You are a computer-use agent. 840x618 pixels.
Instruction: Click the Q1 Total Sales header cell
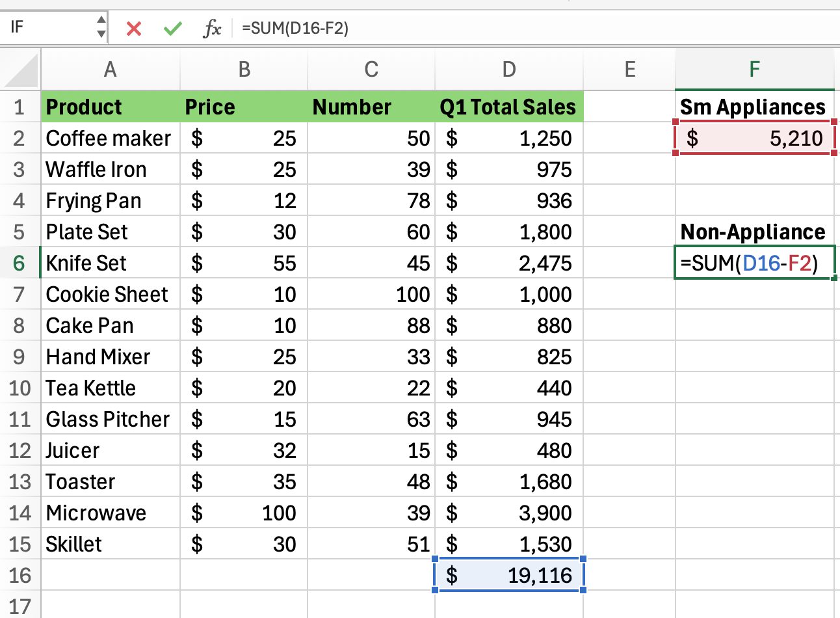(x=509, y=107)
